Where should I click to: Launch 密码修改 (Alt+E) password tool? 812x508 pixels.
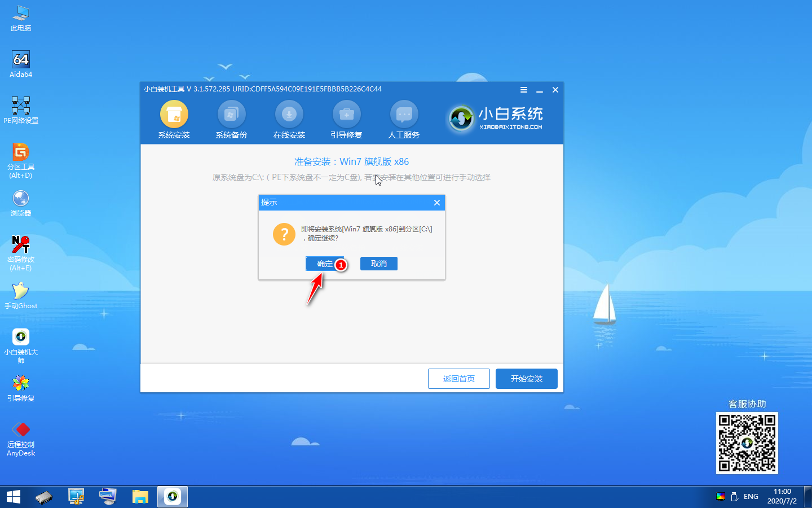coord(21,253)
